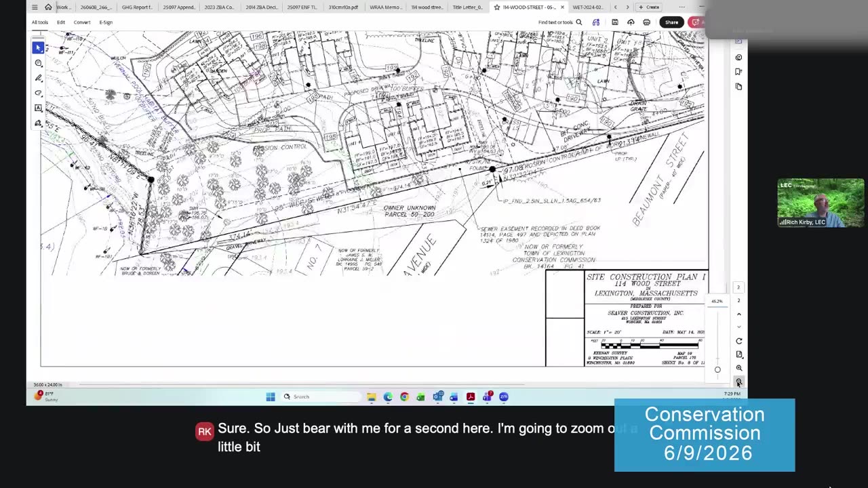
Task: Click the Windows Start button
Action: click(271, 396)
